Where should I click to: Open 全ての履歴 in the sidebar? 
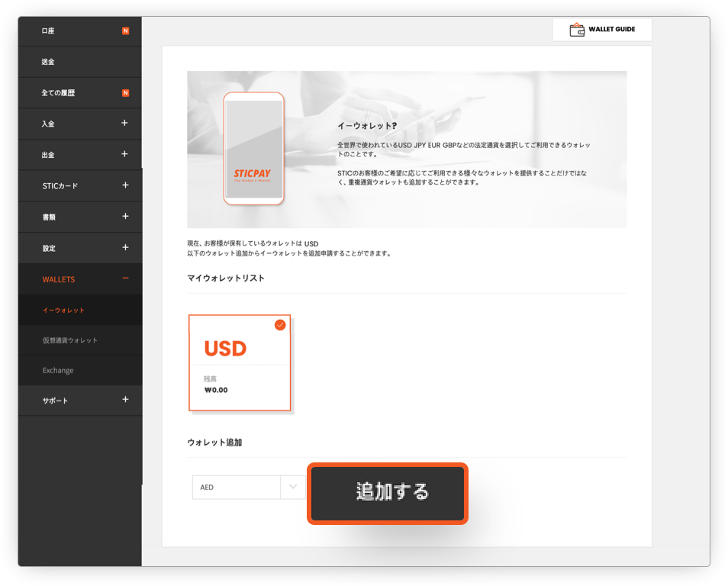coord(80,93)
